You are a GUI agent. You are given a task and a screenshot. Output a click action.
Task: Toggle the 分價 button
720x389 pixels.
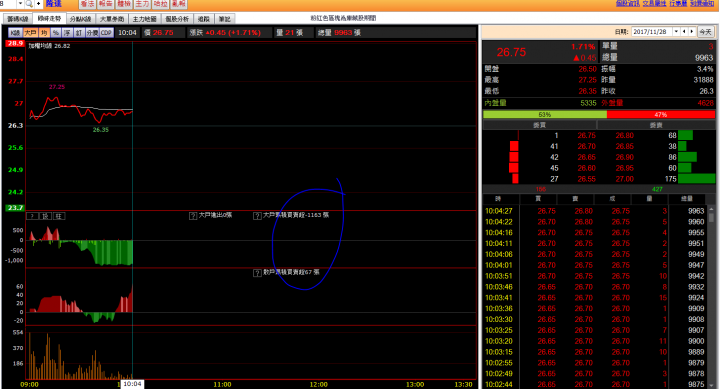(92, 33)
